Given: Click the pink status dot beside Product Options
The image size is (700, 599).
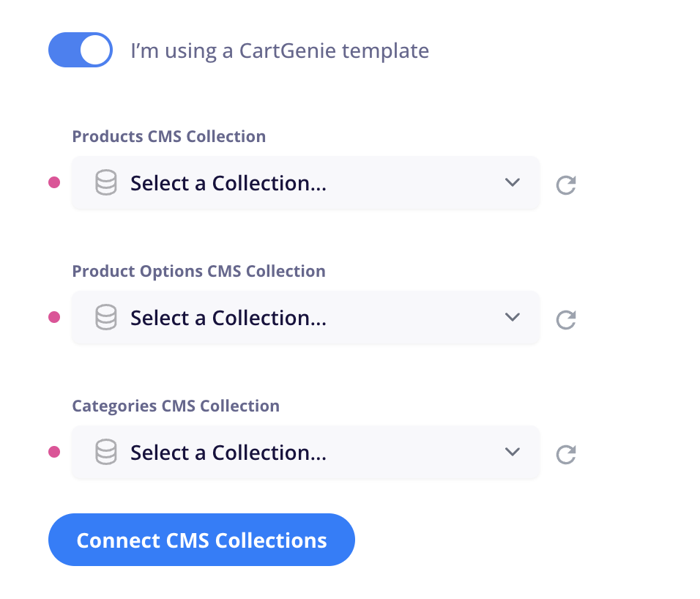Looking at the screenshot, I should click(x=54, y=317).
